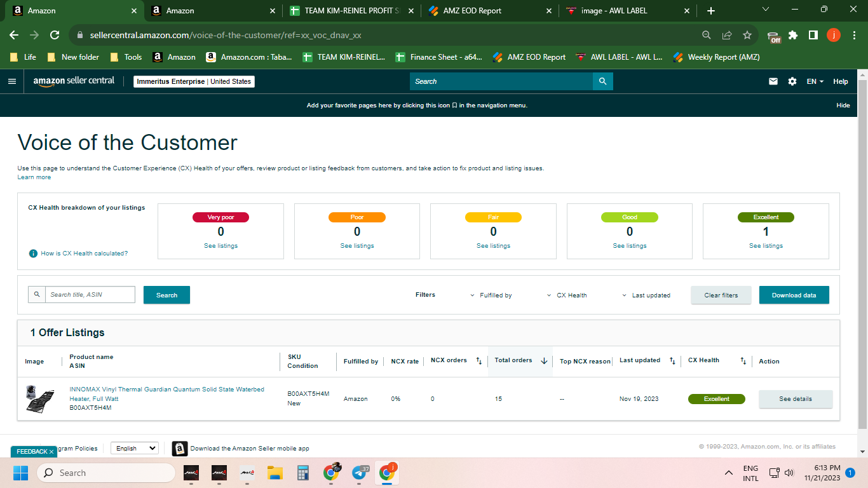Open the messages envelope icon

pos(773,81)
